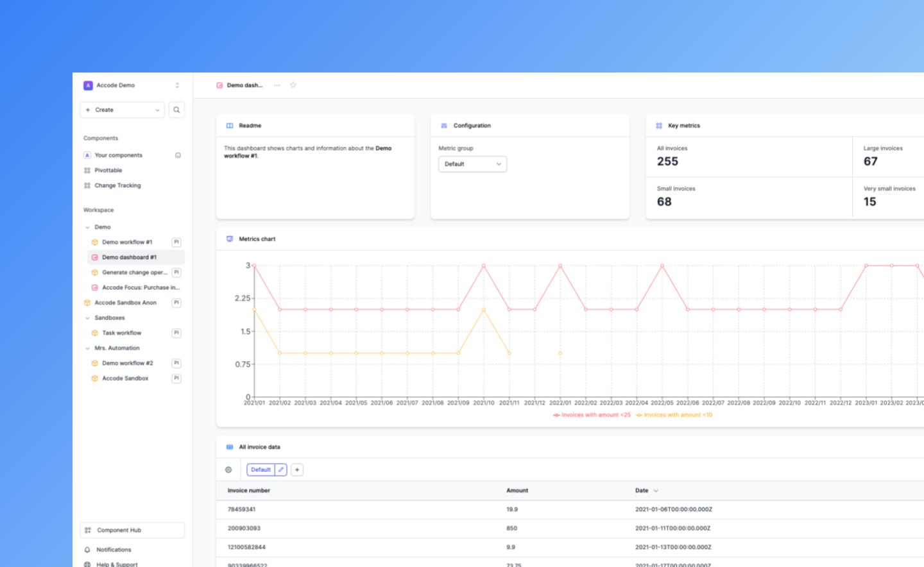Collapse the Demo folder
The height and width of the screenshot is (567, 924).
point(87,227)
